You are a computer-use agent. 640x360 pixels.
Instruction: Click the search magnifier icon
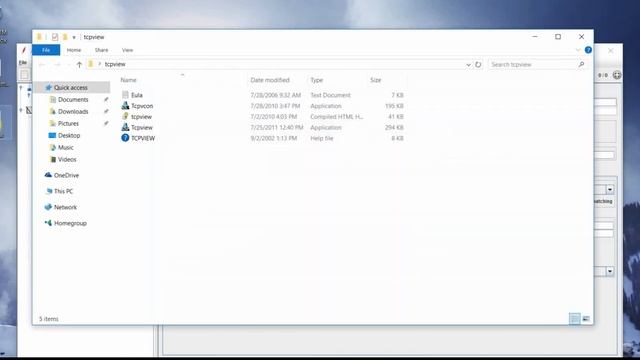[x=581, y=64]
